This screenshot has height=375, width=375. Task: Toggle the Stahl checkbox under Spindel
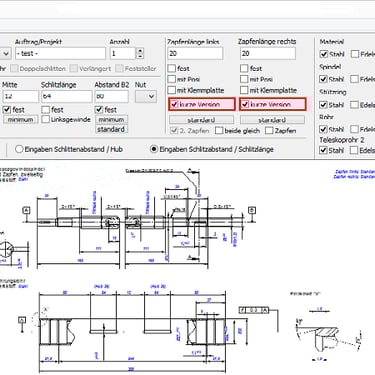click(323, 79)
